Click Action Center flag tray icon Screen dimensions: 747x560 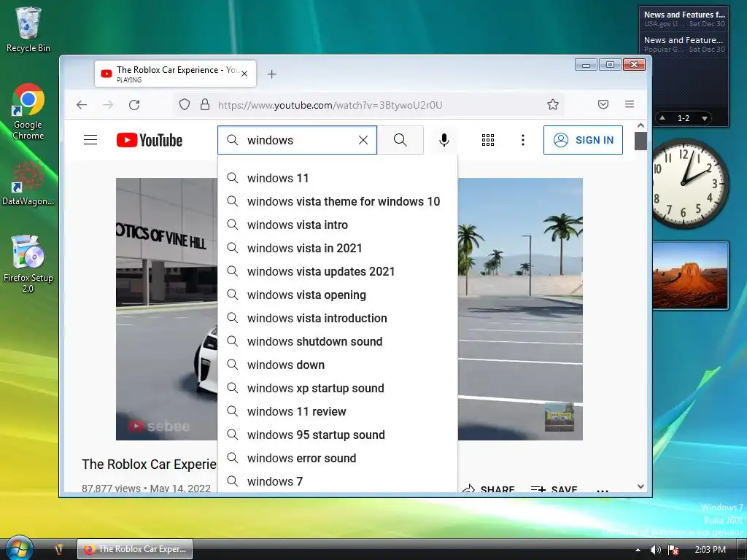point(673,550)
